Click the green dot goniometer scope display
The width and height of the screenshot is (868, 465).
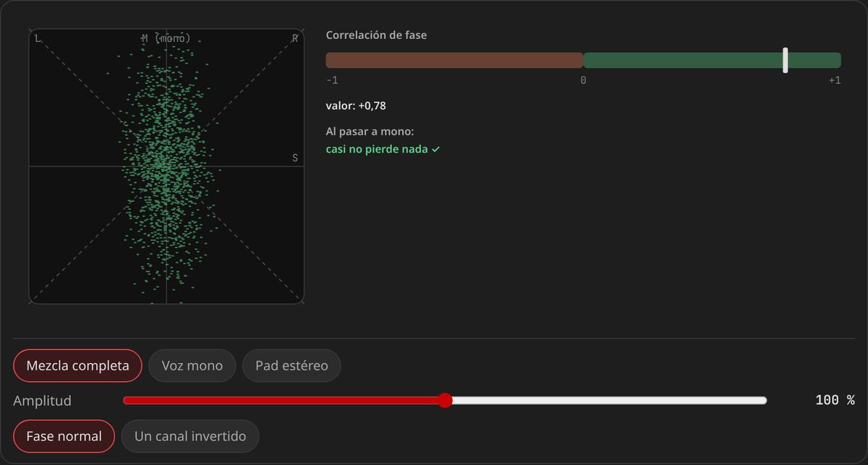point(166,166)
